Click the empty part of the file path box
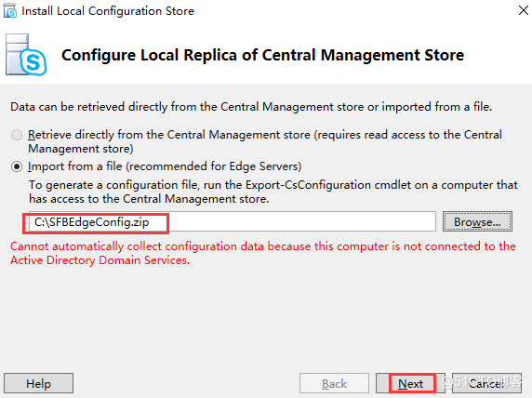 (302, 222)
